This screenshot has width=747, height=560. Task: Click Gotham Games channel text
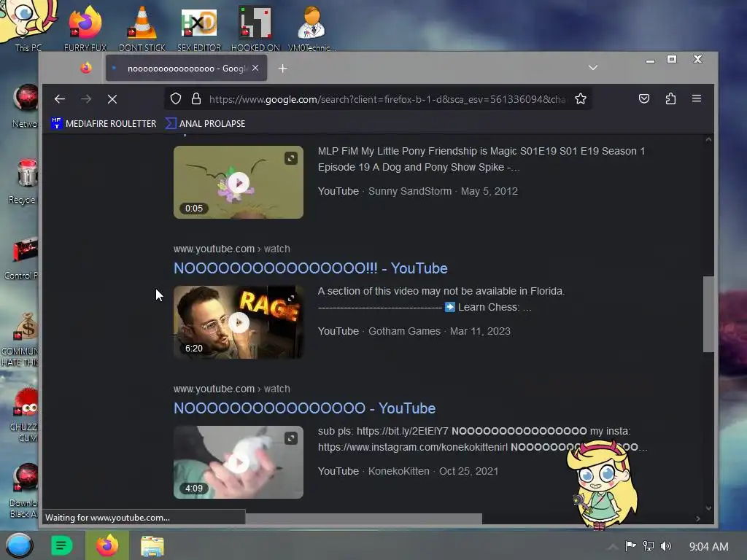point(404,331)
